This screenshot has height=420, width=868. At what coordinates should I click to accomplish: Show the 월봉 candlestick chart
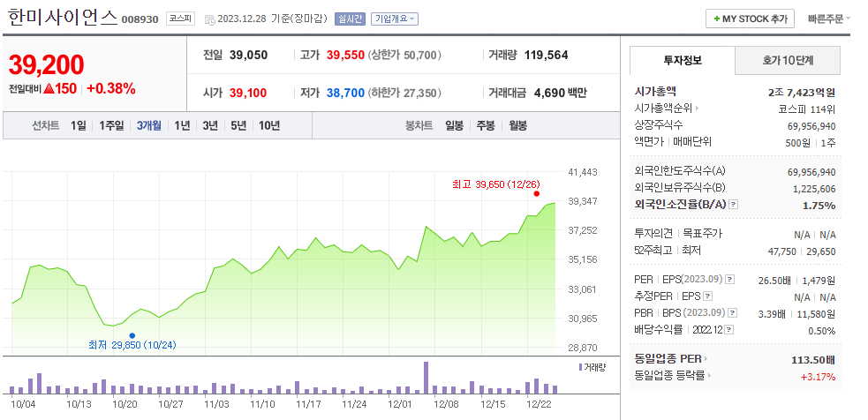517,125
